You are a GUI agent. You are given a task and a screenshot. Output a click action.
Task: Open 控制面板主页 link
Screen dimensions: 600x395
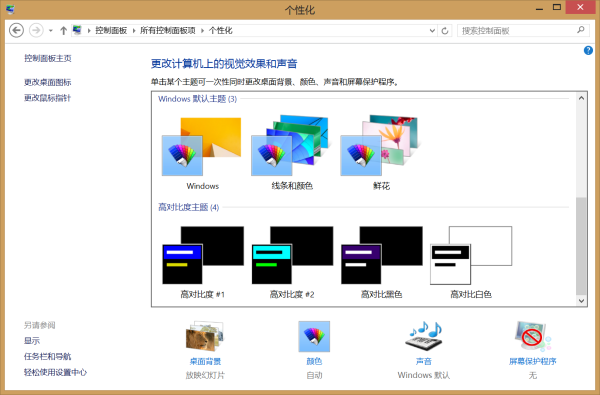point(48,58)
